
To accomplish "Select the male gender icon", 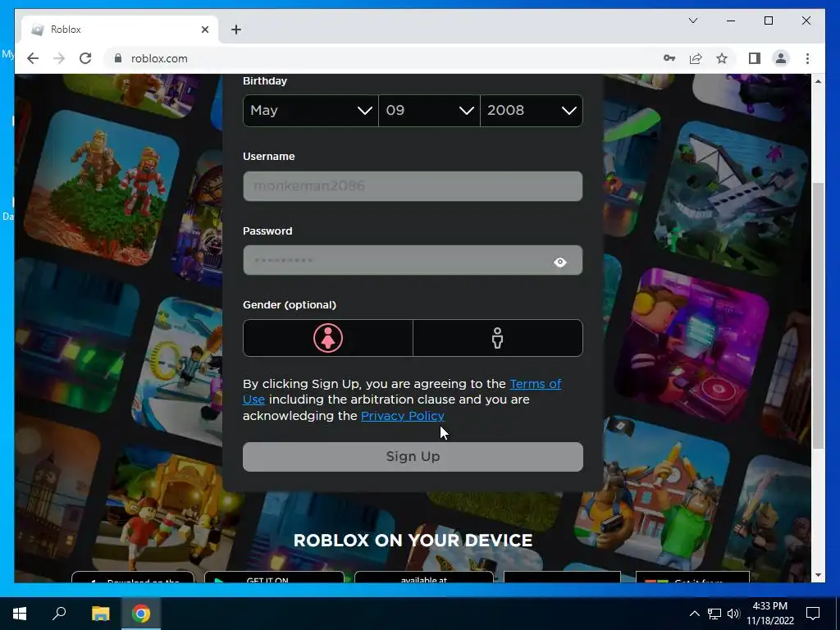I will coord(498,338).
